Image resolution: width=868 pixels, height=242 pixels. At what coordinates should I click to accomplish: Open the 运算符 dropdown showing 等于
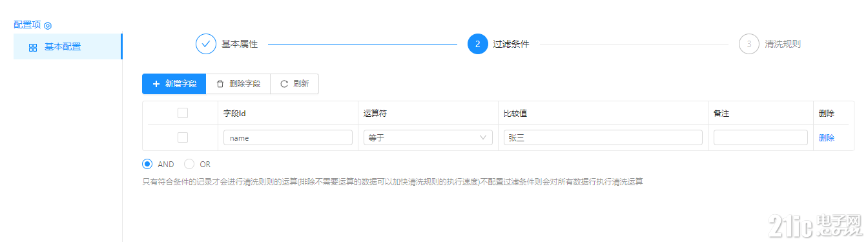[428, 137]
